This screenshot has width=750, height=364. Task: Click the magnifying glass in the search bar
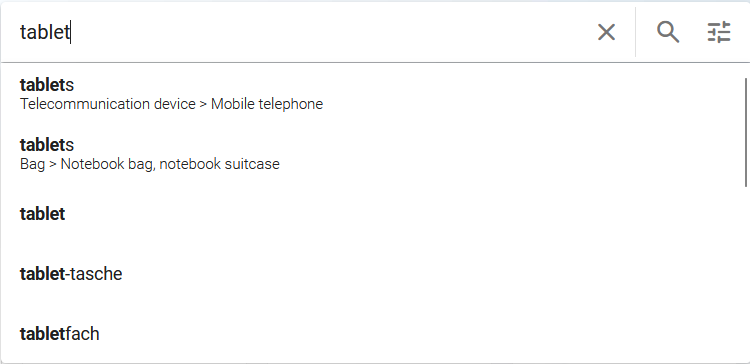pyautogui.click(x=668, y=33)
